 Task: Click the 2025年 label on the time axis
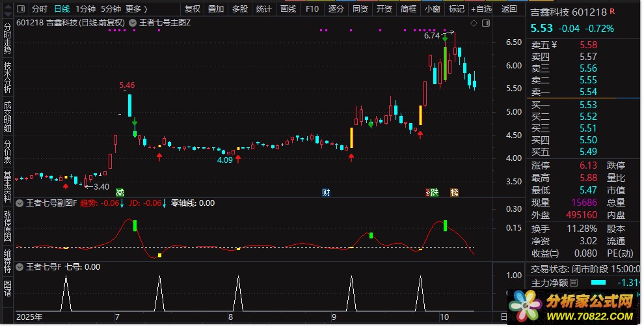(29, 317)
